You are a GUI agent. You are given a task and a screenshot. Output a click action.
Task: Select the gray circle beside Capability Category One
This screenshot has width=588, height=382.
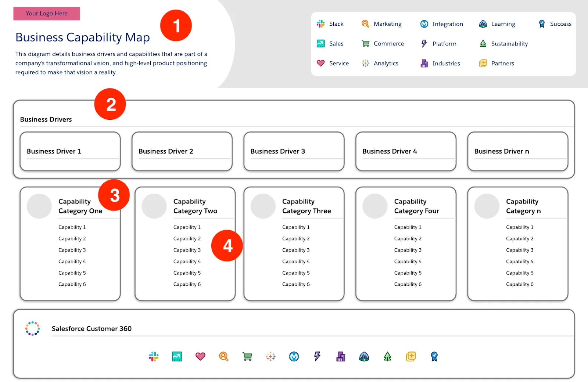(39, 206)
